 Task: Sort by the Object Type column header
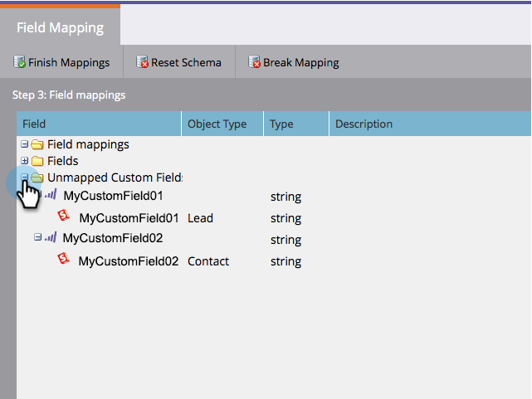(217, 124)
